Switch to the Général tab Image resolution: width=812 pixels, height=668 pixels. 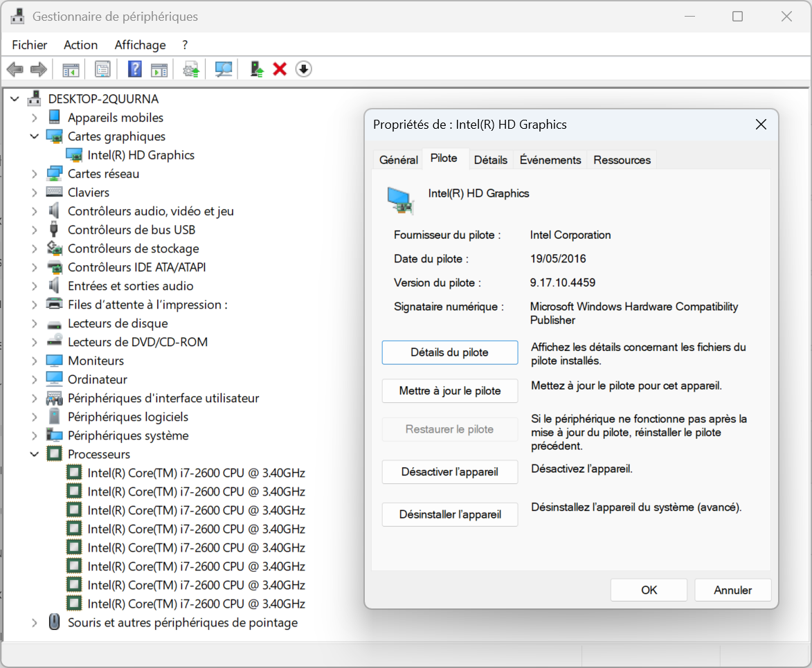click(x=399, y=160)
